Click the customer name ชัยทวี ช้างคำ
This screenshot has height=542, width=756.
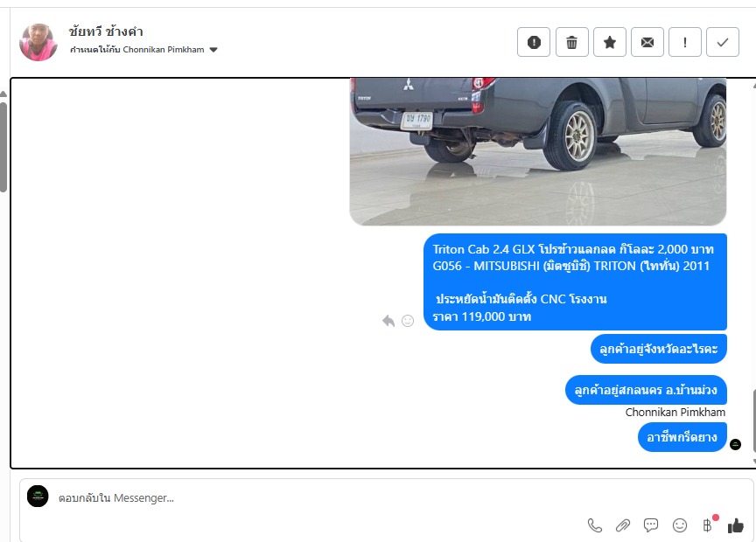106,31
